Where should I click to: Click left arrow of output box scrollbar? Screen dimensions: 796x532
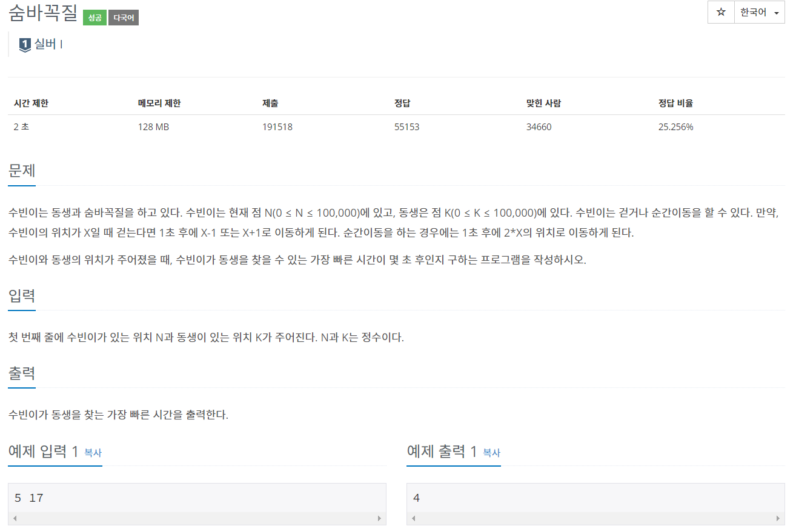coord(414,519)
